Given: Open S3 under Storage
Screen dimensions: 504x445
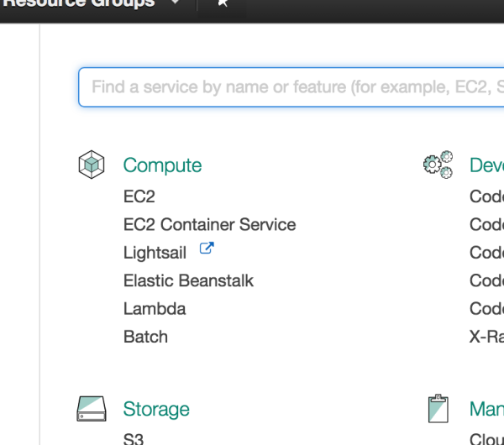Looking at the screenshot, I should pos(134,438).
